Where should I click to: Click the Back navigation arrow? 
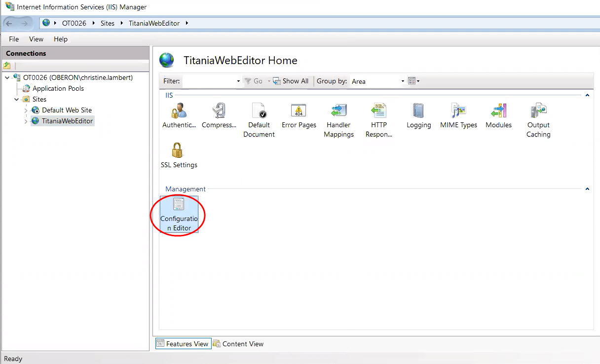(x=9, y=23)
